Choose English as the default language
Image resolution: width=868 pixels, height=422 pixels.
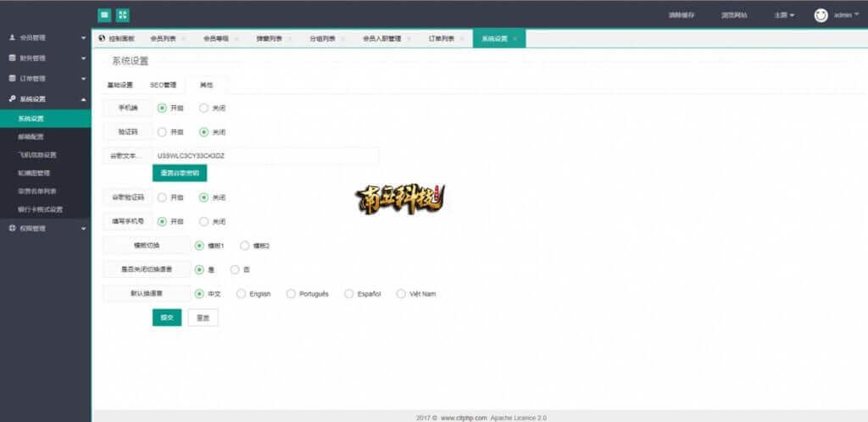pyautogui.click(x=241, y=293)
